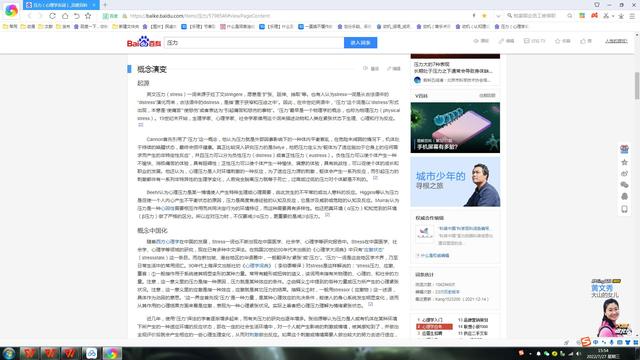The width and height of the screenshot is (640, 360).
Task: Open the 压力心理学 hyperlink in 概念中国化
Action: 168,242
